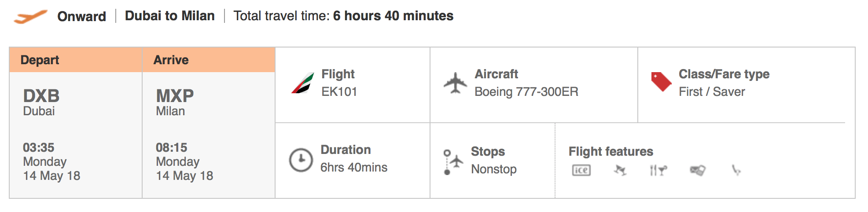Click the seat recline feature icon

[736, 170]
